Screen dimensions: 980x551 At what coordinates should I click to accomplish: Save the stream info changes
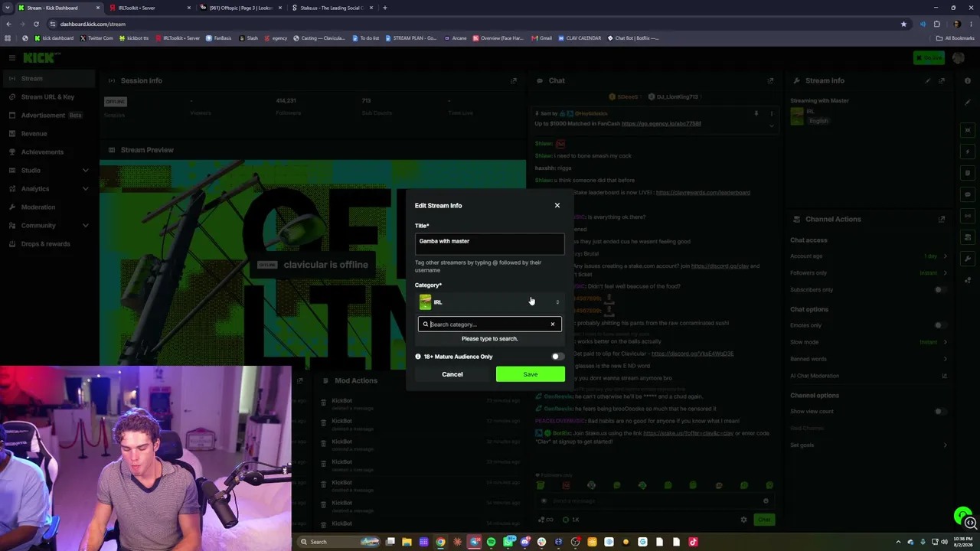531,374
